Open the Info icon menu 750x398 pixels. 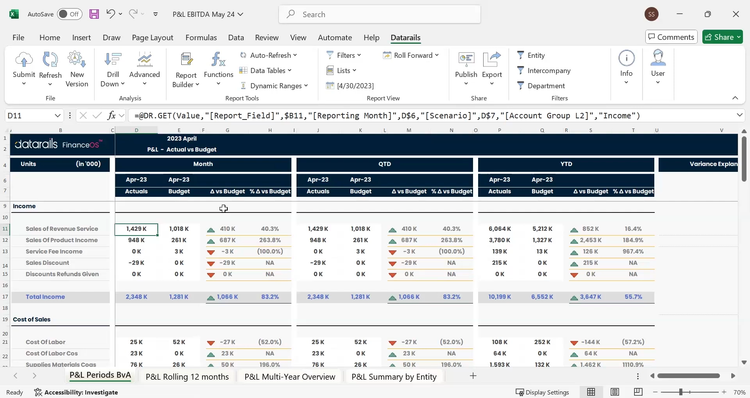[626, 59]
